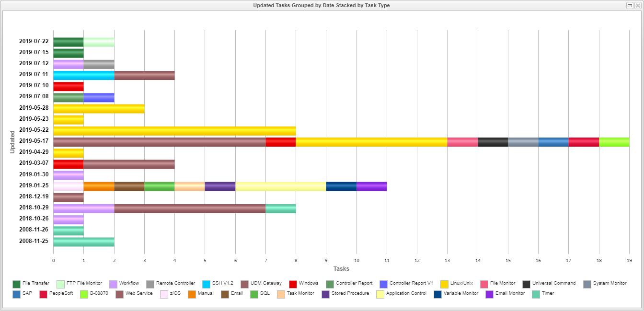This screenshot has height=311, width=644.
Task: Click the Variable Monitor navy legend icon
Action: (438, 294)
